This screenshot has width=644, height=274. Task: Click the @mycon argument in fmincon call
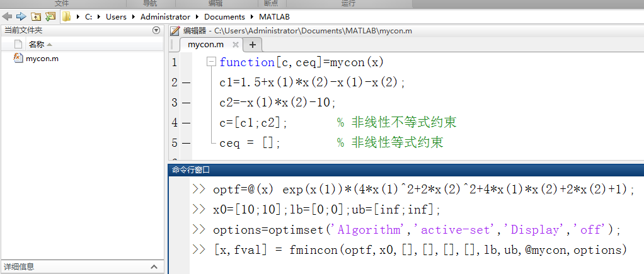(545, 250)
